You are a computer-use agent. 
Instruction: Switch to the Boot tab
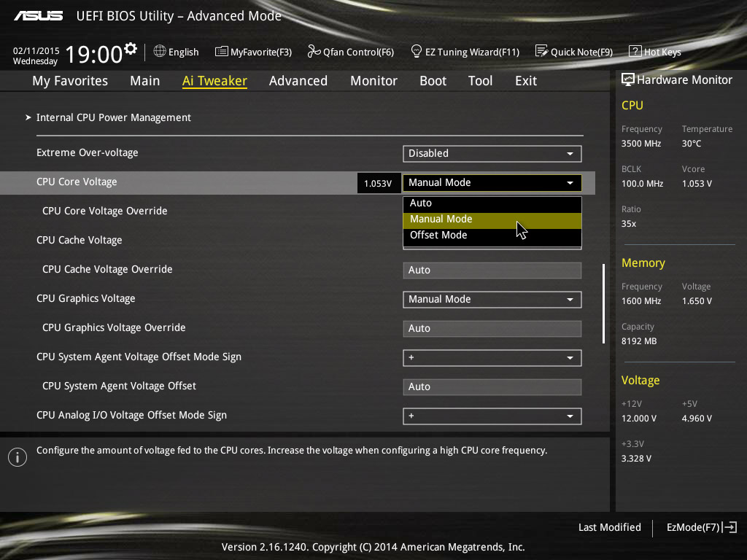tap(433, 81)
